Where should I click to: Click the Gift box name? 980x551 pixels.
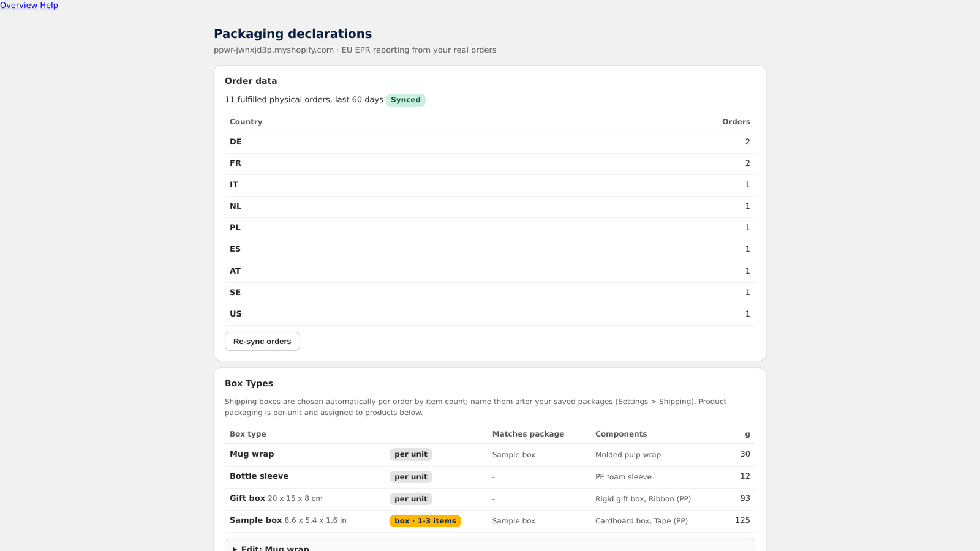click(247, 498)
